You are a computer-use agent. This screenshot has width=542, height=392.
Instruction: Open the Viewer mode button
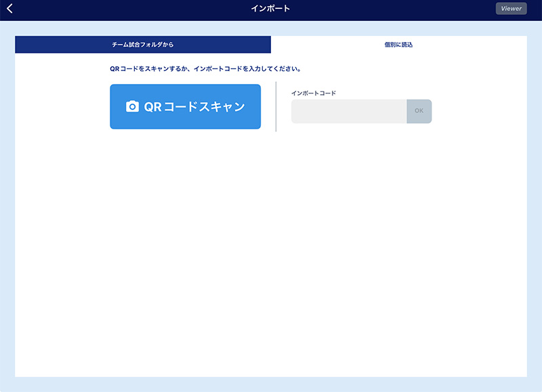(x=511, y=9)
